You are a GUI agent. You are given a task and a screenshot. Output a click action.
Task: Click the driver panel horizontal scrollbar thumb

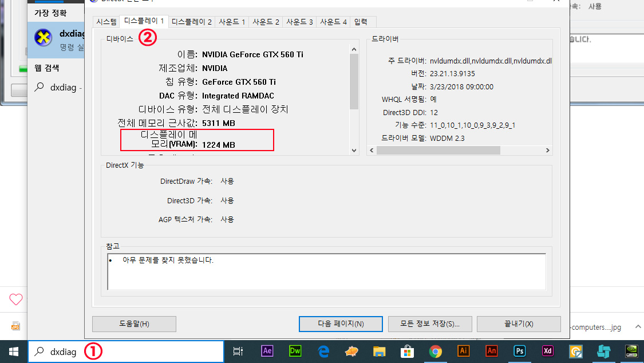(x=438, y=150)
